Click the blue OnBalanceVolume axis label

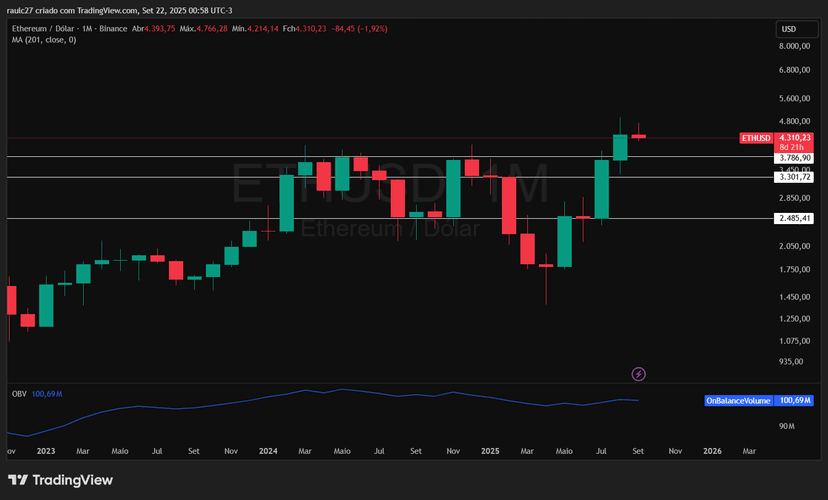click(738, 400)
